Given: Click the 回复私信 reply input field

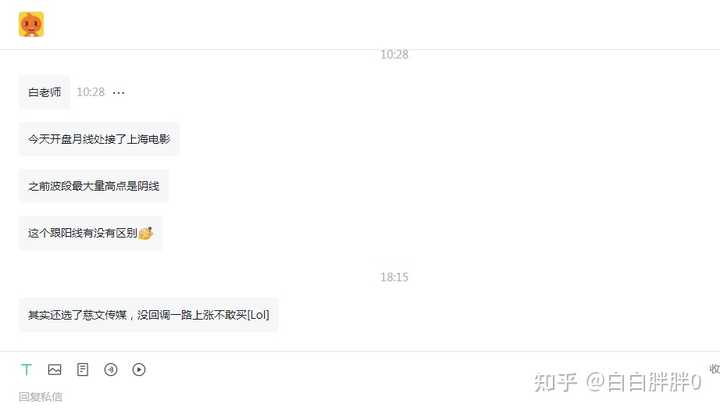Looking at the screenshot, I should click(x=40, y=396).
